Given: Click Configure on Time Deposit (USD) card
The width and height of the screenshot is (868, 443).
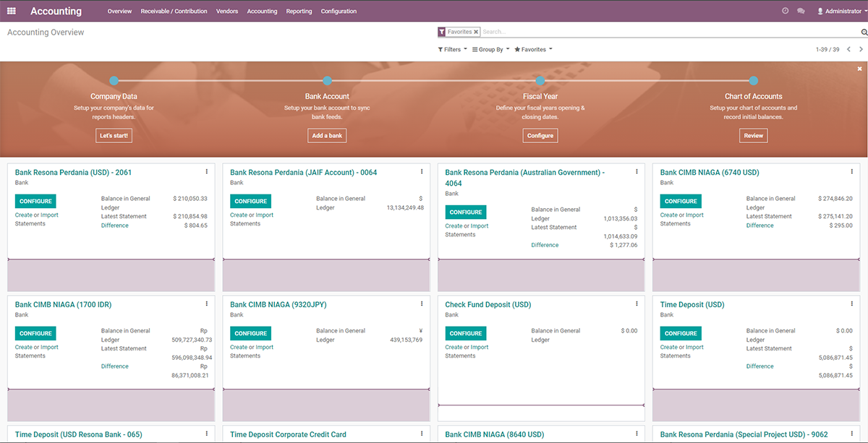Looking at the screenshot, I should 681,333.
